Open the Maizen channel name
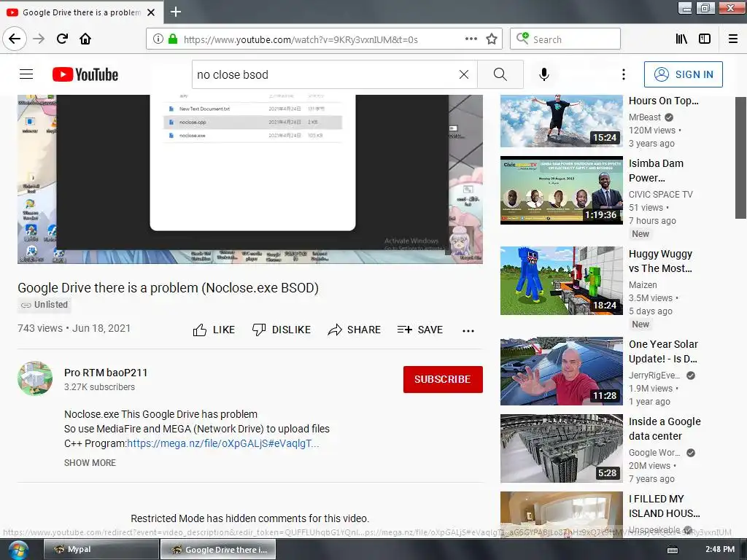The image size is (747, 560). point(643,285)
